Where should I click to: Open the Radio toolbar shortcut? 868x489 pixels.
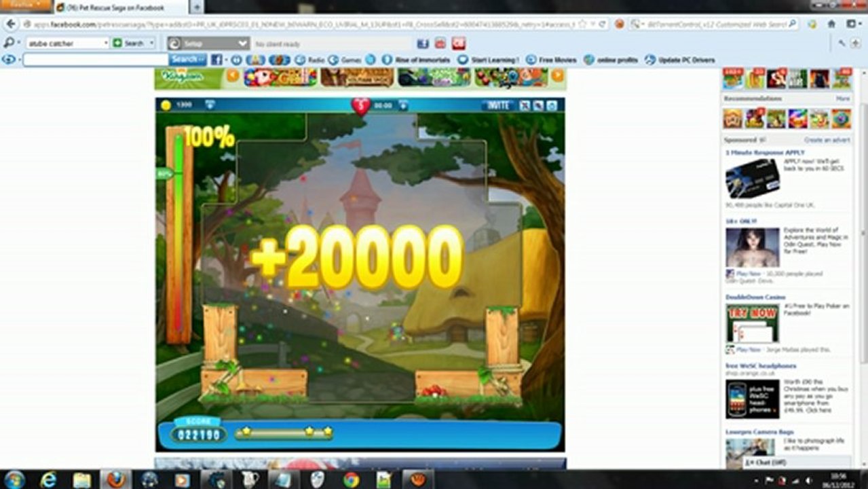310,60
